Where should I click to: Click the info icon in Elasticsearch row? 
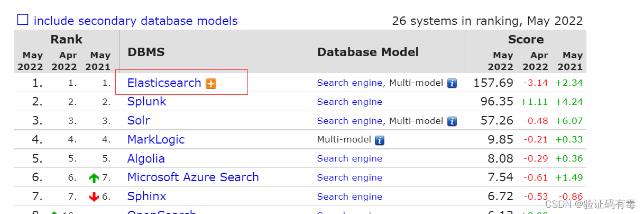(452, 83)
